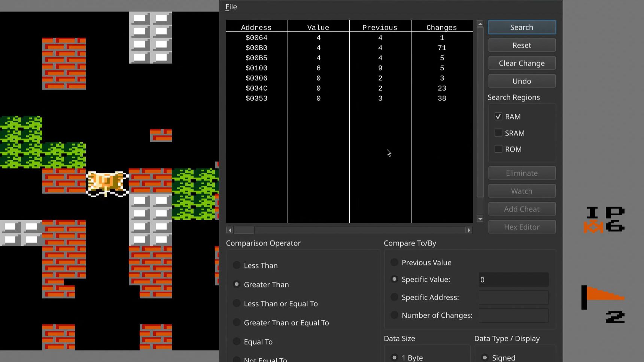This screenshot has width=644, height=362.
Task: Choose Number of Changes comparison
Action: [394, 315]
